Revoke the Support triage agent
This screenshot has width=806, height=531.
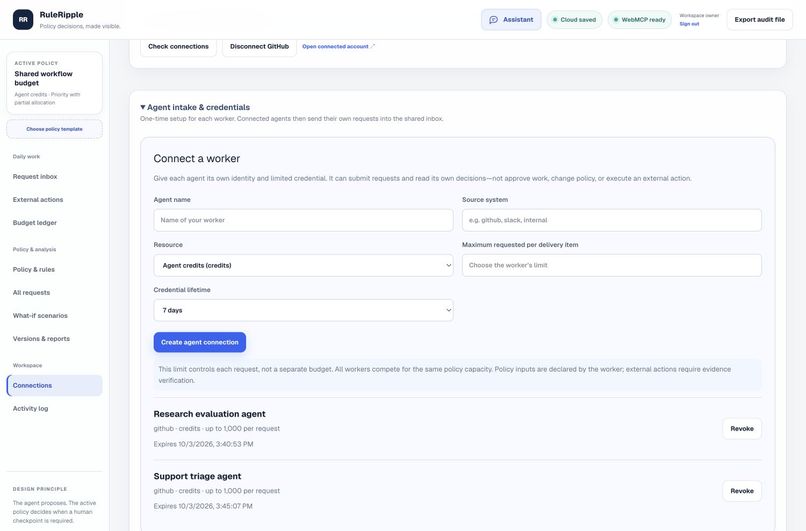point(742,491)
